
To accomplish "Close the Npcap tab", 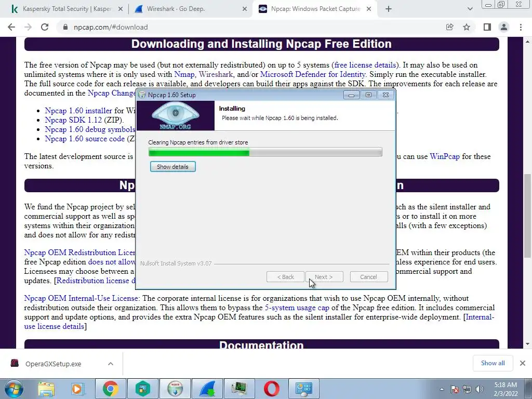I will [369, 9].
